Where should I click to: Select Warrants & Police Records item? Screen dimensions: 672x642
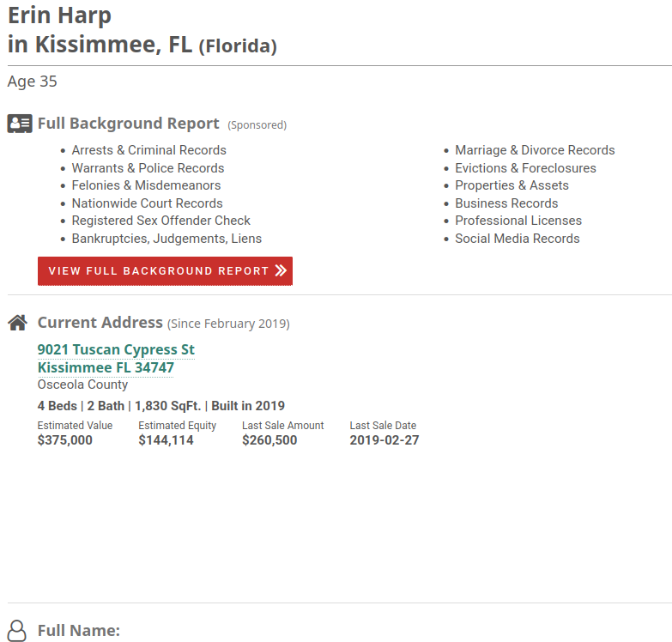pyautogui.click(x=148, y=168)
